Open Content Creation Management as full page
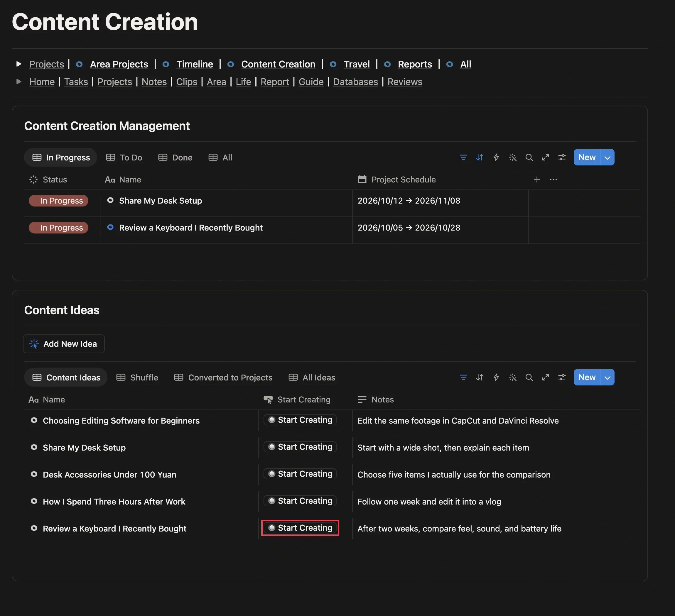This screenshot has width=675, height=616. (x=545, y=157)
